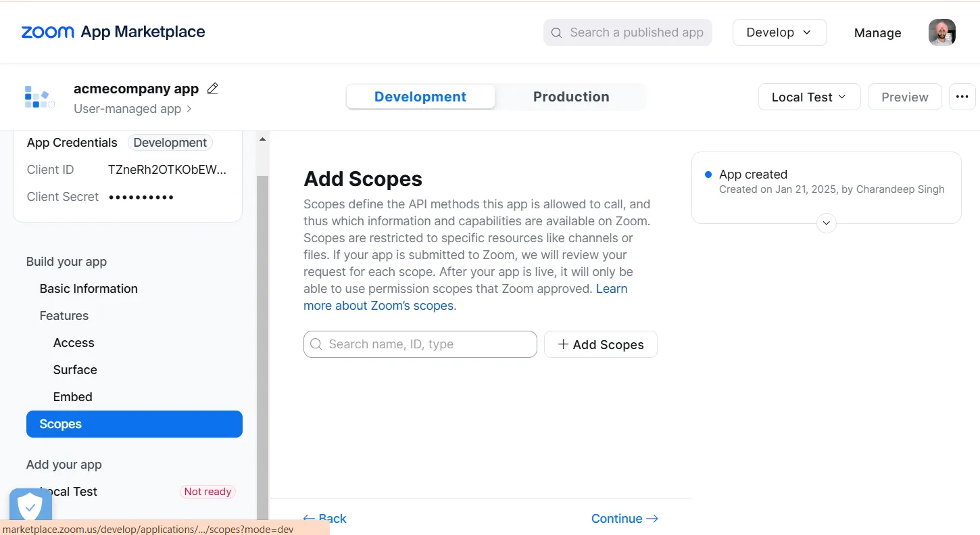Click the Preview button
Viewport: 980px width, 535px height.
click(x=904, y=97)
